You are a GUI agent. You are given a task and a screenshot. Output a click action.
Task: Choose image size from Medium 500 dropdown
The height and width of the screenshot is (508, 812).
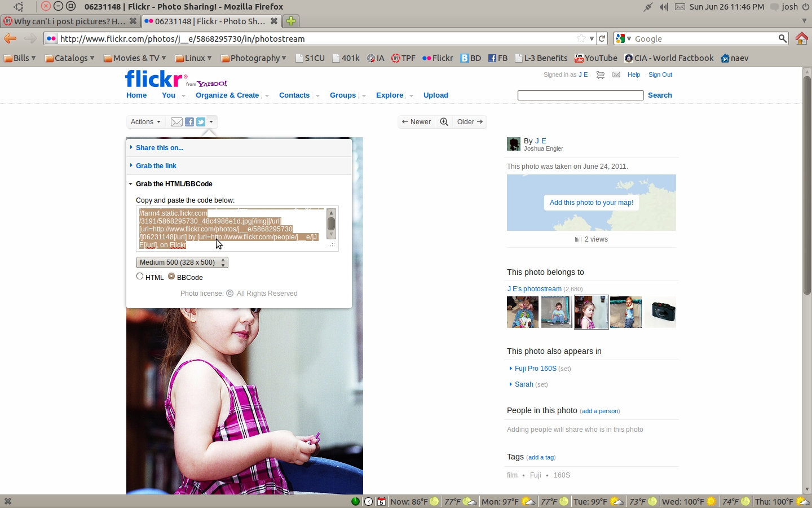(x=182, y=262)
